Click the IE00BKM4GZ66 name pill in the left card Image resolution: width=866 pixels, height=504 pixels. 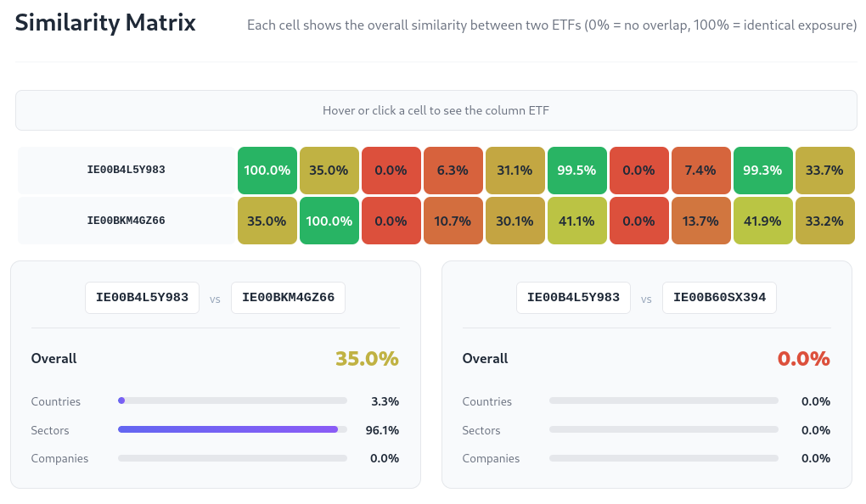point(288,298)
